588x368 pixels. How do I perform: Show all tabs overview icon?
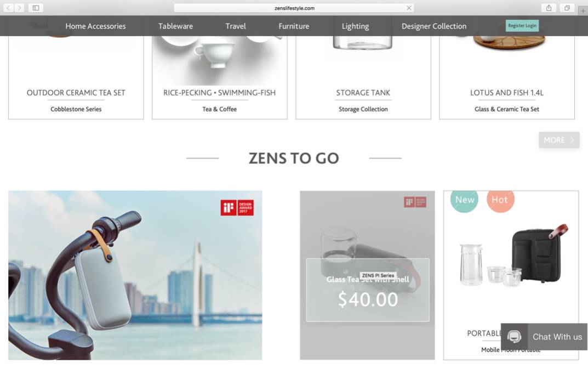(567, 8)
